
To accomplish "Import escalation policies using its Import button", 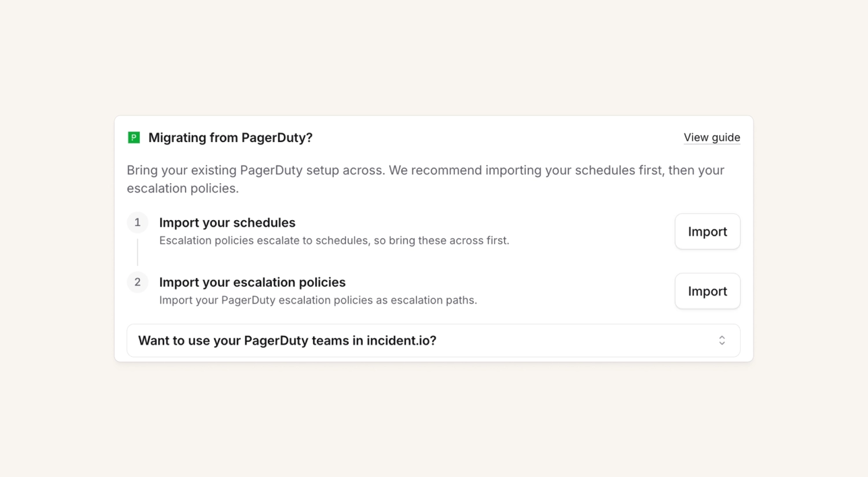I will (707, 291).
